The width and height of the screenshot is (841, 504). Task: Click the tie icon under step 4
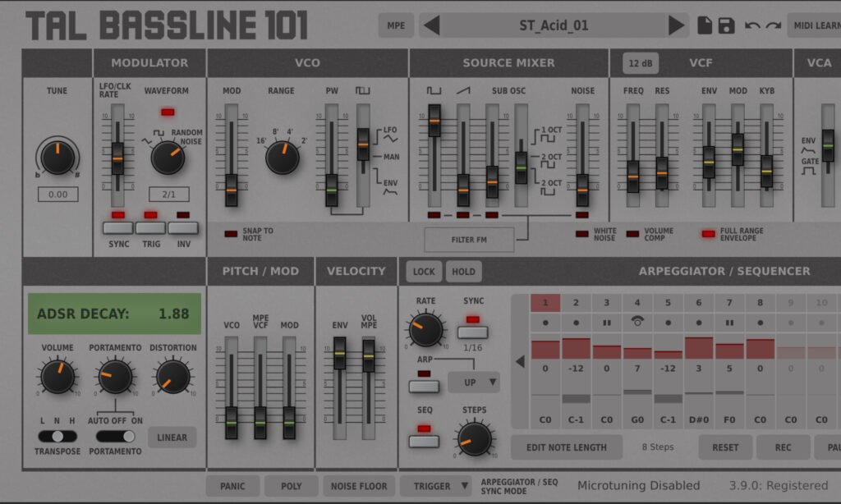click(637, 322)
